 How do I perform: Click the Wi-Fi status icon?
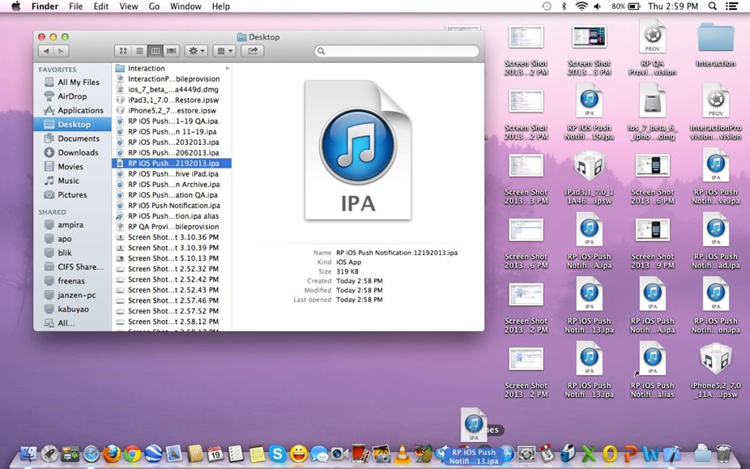[581, 6]
